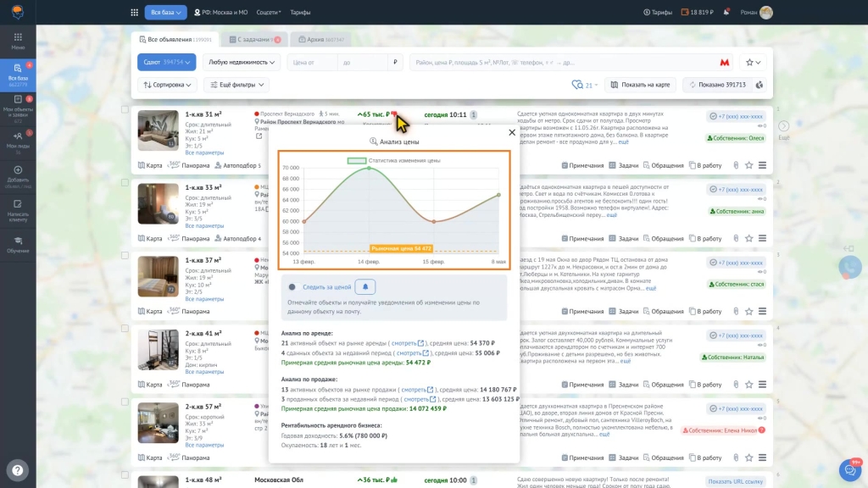Click the main search field Район, цена
868x488 pixels.
[x=564, y=63]
